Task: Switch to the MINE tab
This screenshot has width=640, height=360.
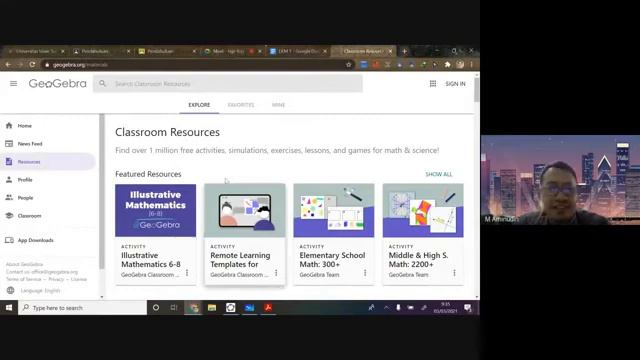Action: point(278,105)
